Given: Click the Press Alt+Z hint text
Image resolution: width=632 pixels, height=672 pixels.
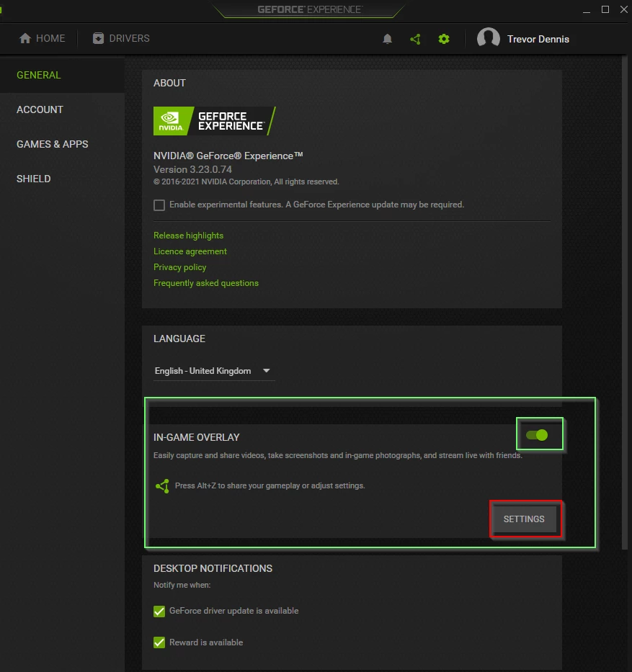Looking at the screenshot, I should [x=270, y=485].
